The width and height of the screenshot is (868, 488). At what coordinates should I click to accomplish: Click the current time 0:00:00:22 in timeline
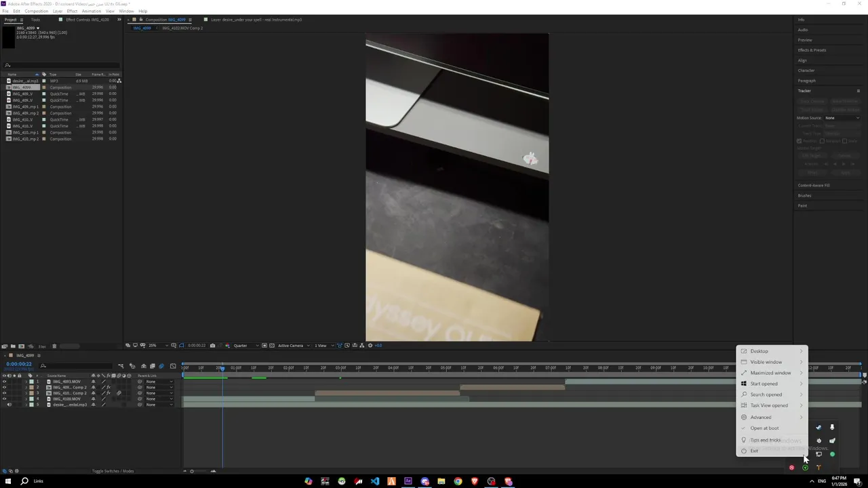coord(19,364)
